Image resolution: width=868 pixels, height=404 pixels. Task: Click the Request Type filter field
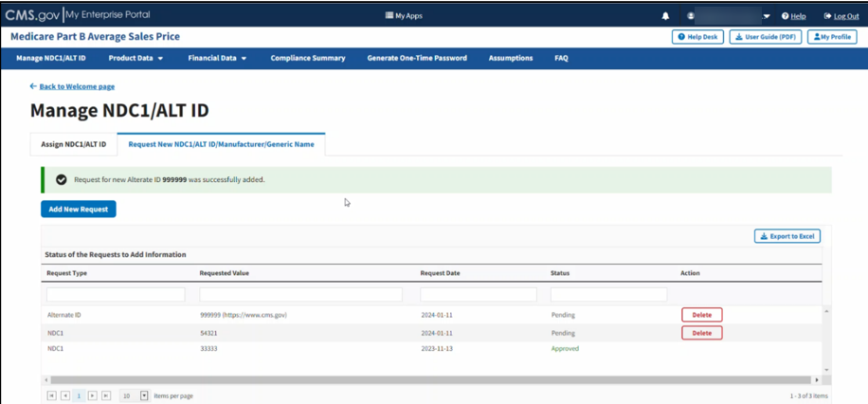tap(116, 295)
